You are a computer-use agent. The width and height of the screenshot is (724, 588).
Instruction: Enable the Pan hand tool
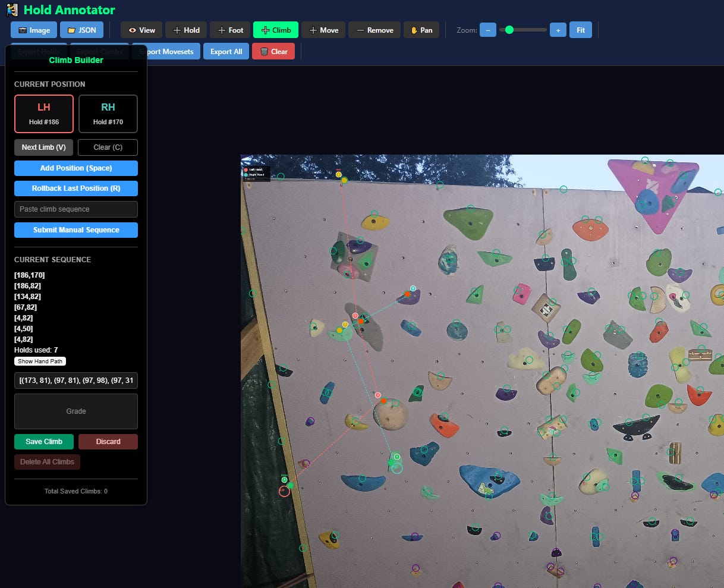coord(421,30)
